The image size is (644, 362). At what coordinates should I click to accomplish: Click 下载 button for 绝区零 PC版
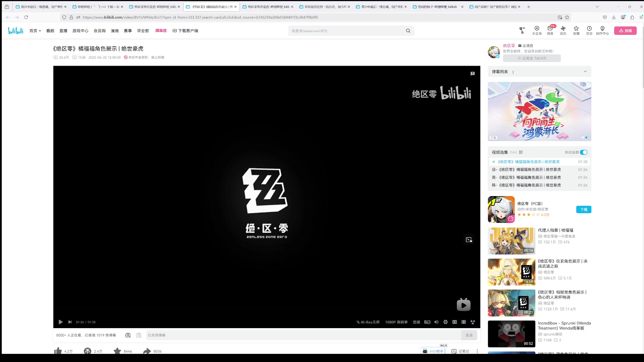tap(584, 209)
